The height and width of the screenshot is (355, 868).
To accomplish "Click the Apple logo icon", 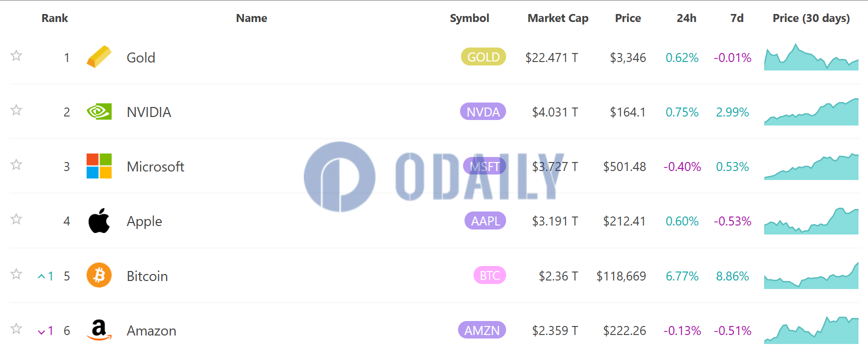I will [x=99, y=220].
